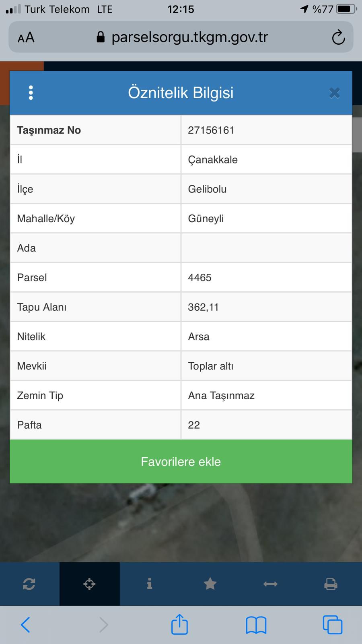Image resolution: width=362 pixels, height=644 pixels.
Task: Go back with Safari's back arrow
Action: point(25,625)
